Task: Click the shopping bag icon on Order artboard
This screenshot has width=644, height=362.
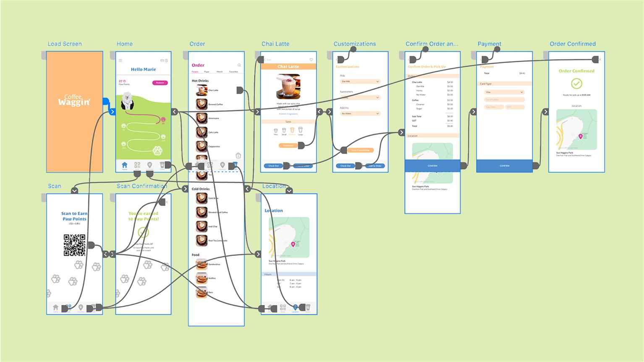Action: click(238, 155)
